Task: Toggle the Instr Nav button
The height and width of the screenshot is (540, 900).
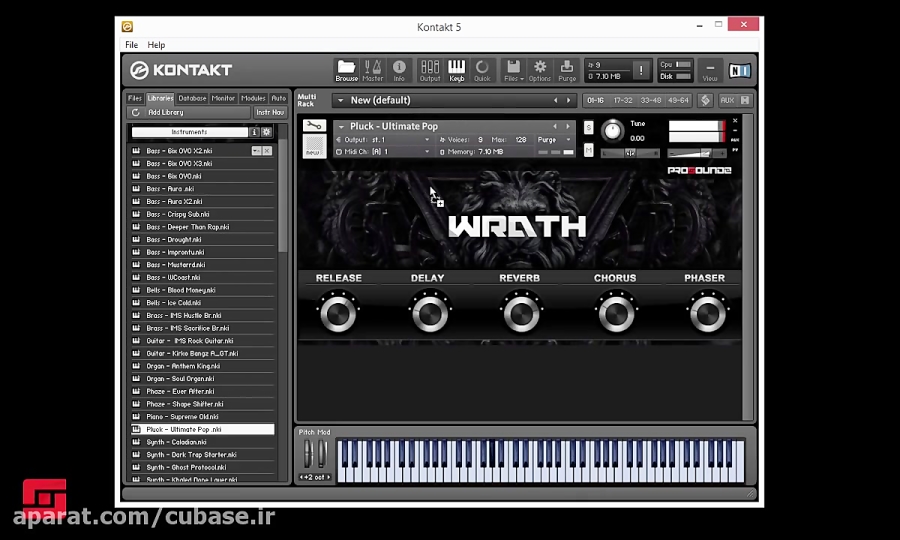Action: click(x=270, y=112)
